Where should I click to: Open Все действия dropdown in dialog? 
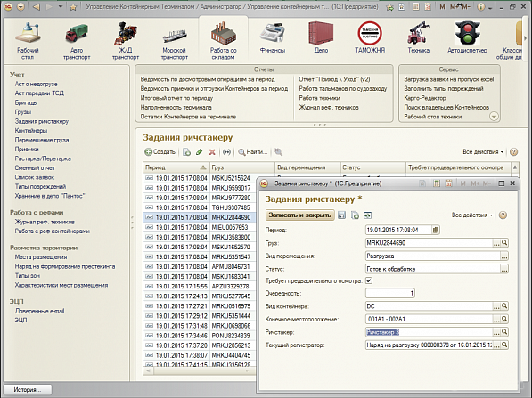tap(472, 215)
